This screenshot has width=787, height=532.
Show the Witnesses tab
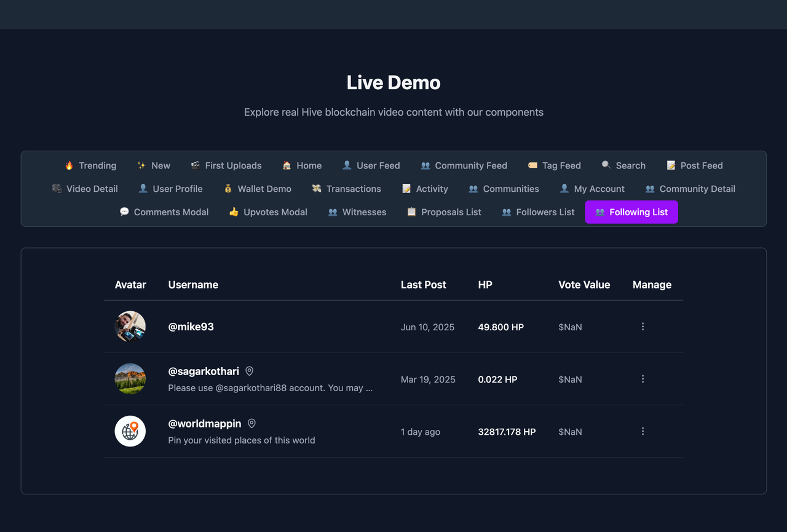tap(357, 212)
